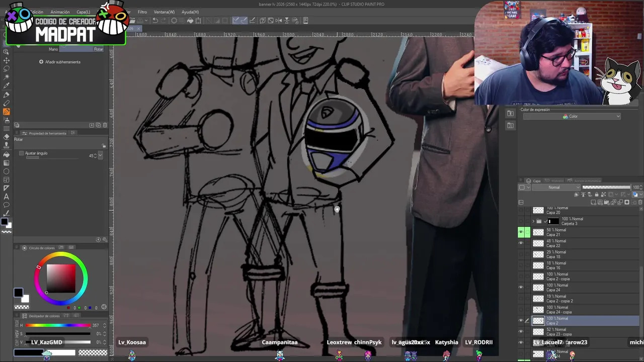The width and height of the screenshot is (644, 362).
Task: Select the highlighted orange Brush tool
Action: [x=6, y=112]
